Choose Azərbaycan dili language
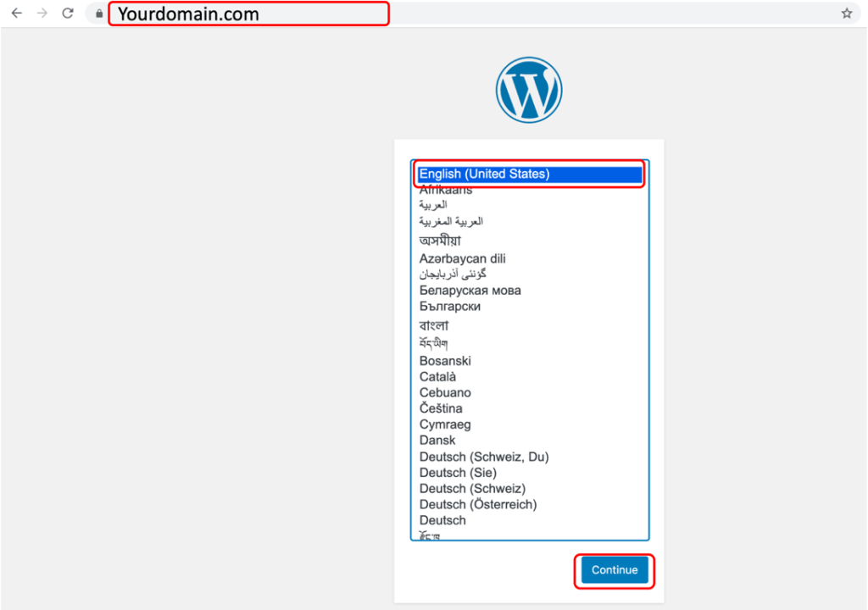This screenshot has width=868, height=610. (531, 258)
